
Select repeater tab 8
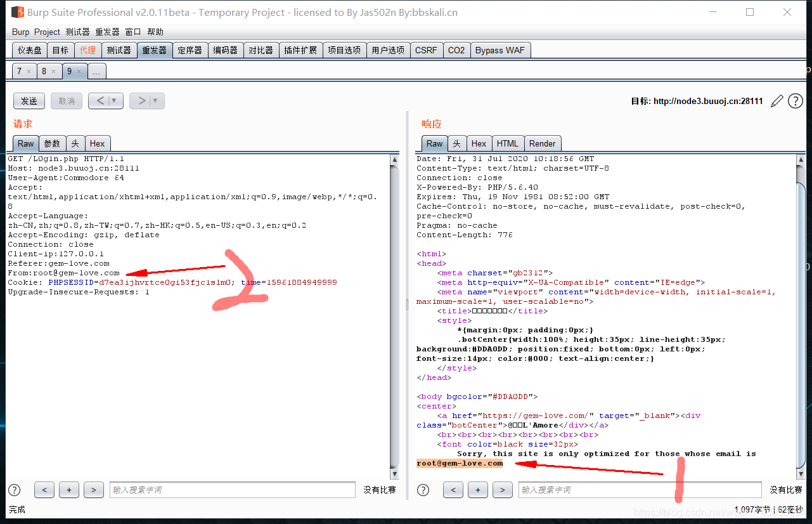(x=44, y=71)
